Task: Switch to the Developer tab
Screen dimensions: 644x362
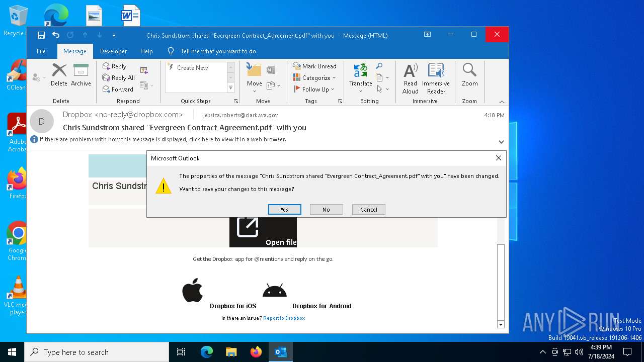Action: (113, 51)
